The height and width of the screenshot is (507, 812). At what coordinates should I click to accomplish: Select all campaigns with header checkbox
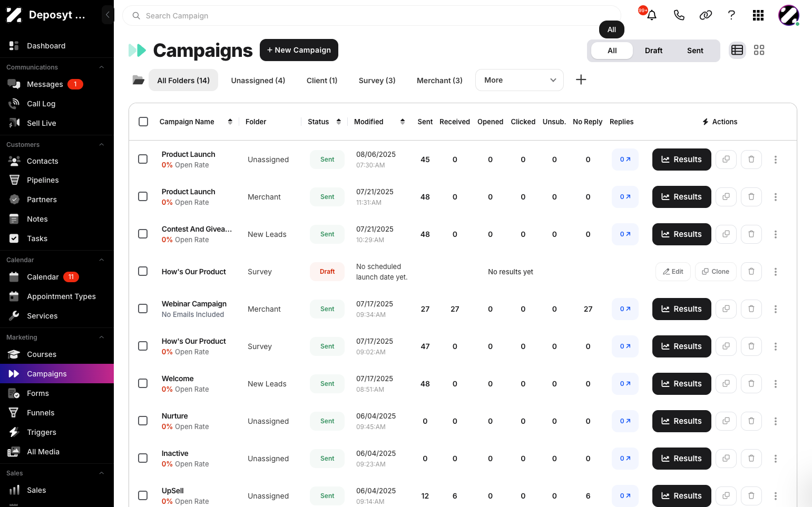(x=143, y=122)
